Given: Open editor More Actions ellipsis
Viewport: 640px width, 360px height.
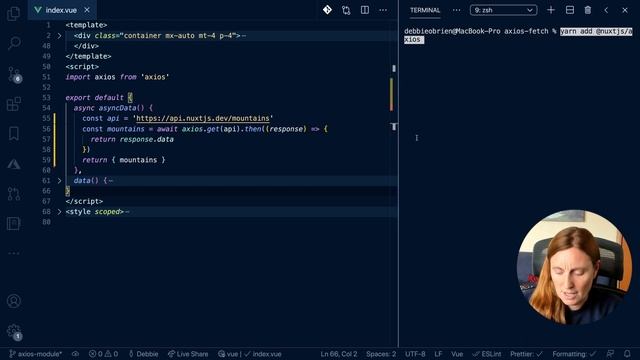Looking at the screenshot, I should pyautogui.click(x=383, y=10).
